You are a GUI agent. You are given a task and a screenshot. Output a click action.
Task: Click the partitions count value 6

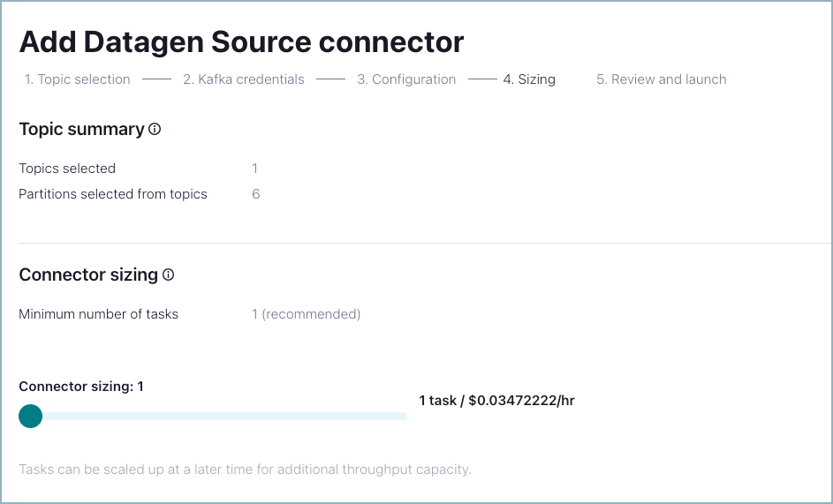[255, 194]
